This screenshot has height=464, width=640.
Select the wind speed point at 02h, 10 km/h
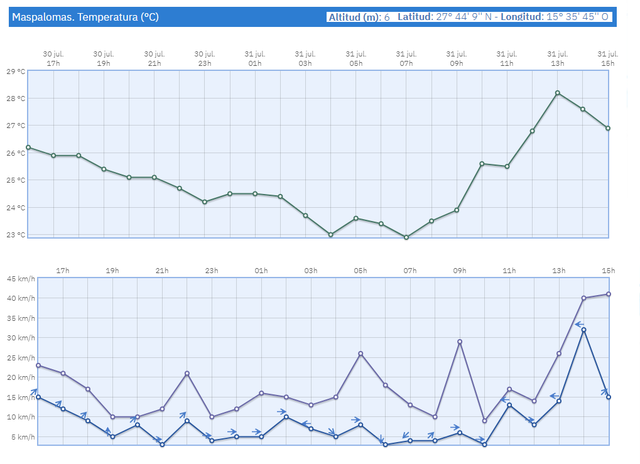click(286, 417)
